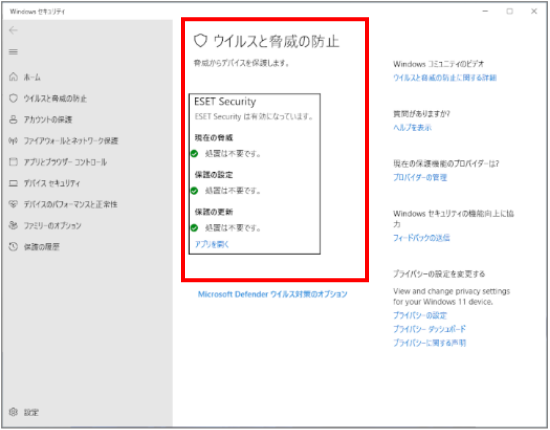Click the ウイルスと脅威の防止 page title

click(276, 41)
